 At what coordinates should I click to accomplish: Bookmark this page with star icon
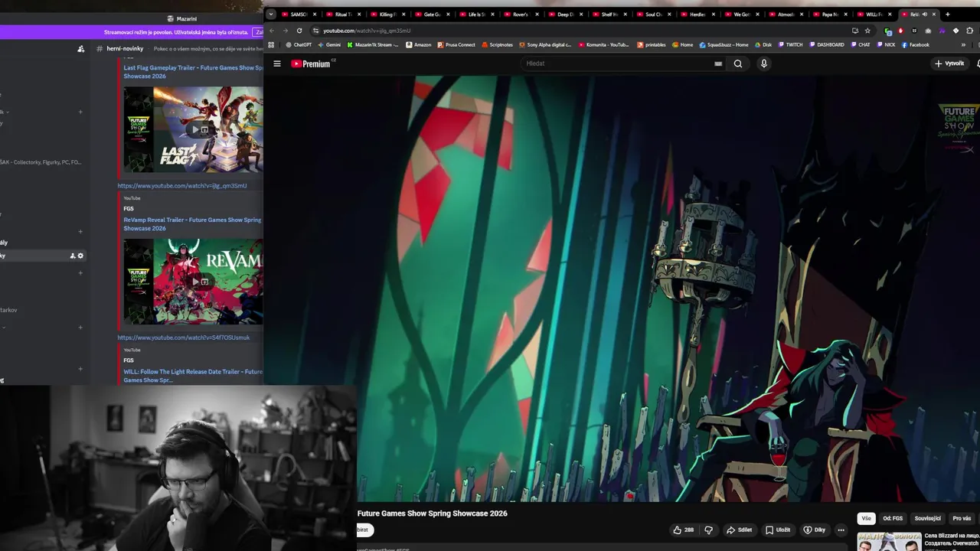pyautogui.click(x=867, y=31)
